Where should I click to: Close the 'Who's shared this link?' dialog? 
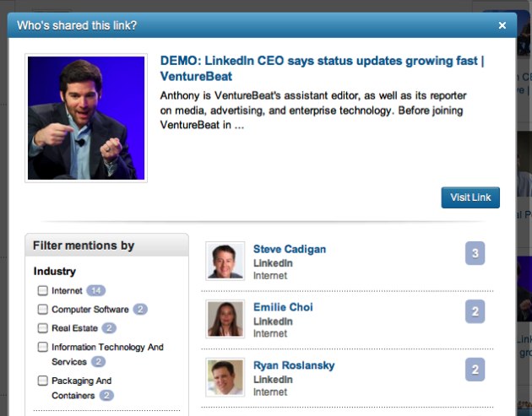click(502, 25)
